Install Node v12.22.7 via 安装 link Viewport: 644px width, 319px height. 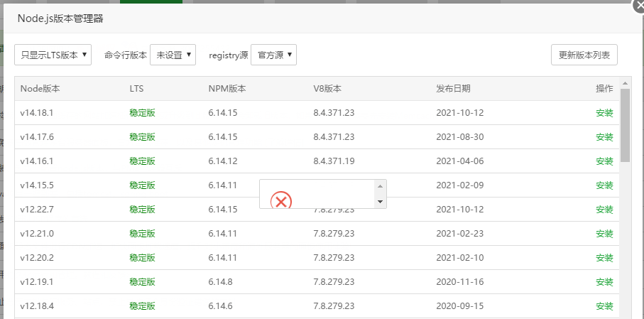[604, 210]
